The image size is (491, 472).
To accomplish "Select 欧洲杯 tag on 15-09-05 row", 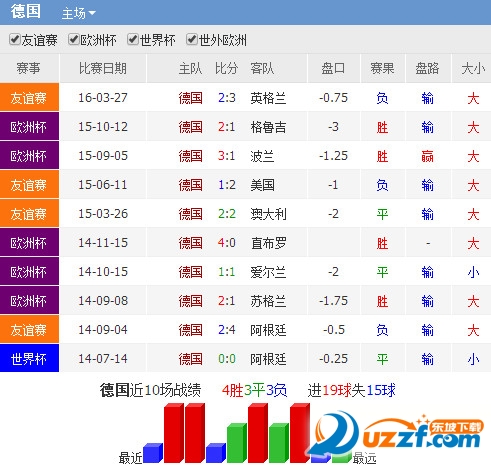I will point(29,155).
